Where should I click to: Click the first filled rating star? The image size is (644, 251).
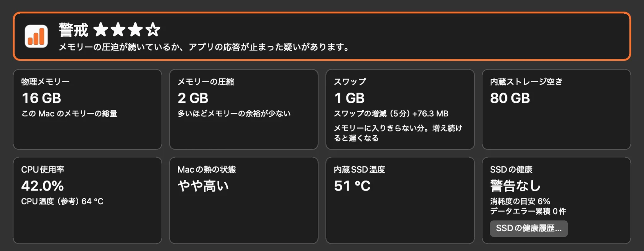[x=101, y=29]
